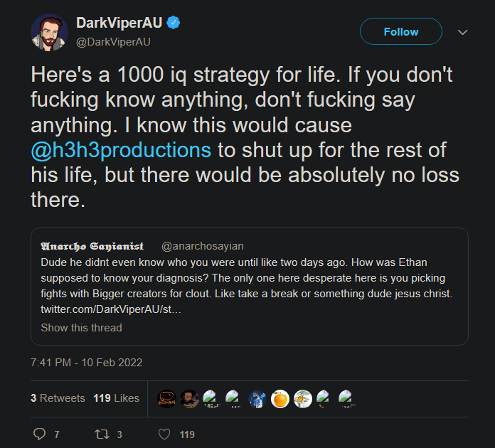The height and width of the screenshot is (448, 495).
Task: Click the orange fruit liker avatar
Action: (280, 399)
